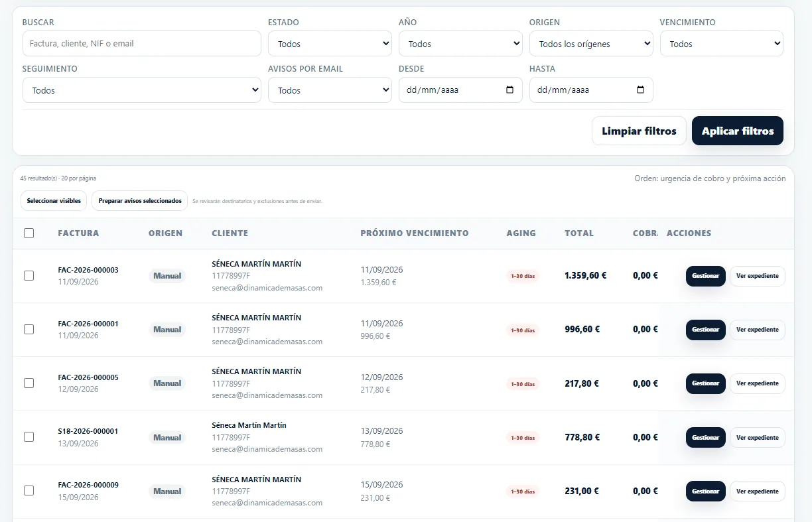Expand the Origen dropdown showing Todos los orígenes
Screen dimensions: 812x522
pyautogui.click(x=591, y=44)
